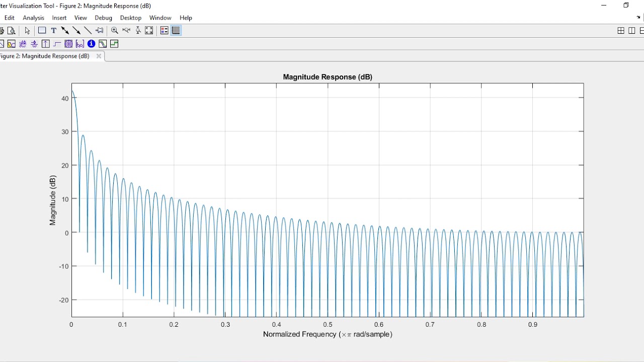644x362 pixels.
Task: Activate the zoom in tool
Action: [x=115, y=30]
